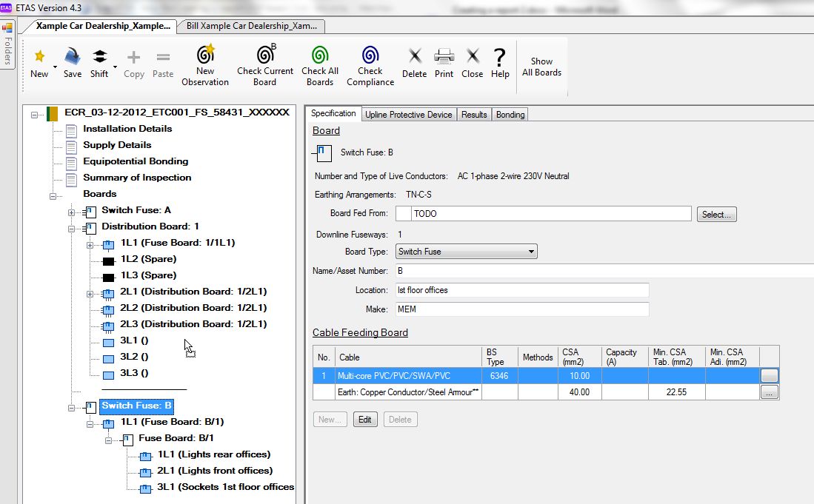
Task: Open the Upline Protective Device tab
Action: pyautogui.click(x=409, y=115)
